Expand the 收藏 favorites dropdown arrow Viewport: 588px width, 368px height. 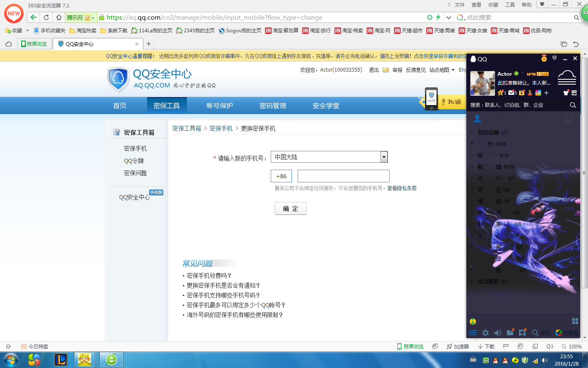click(27, 31)
